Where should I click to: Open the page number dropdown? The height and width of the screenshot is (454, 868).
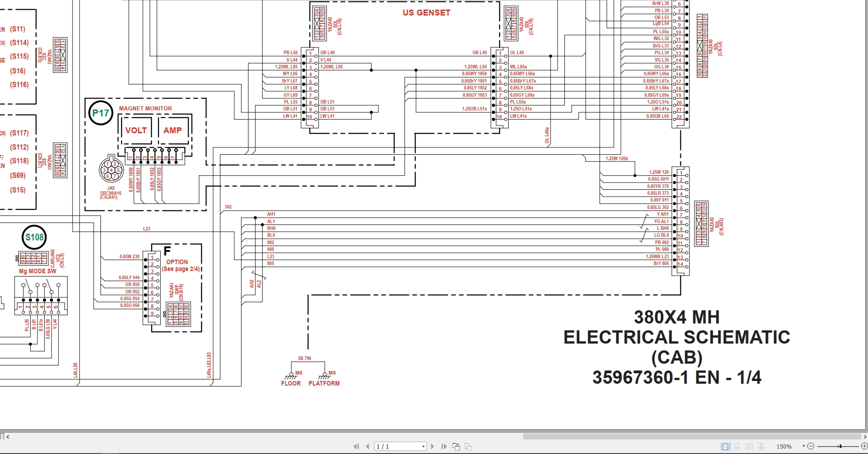(423, 446)
